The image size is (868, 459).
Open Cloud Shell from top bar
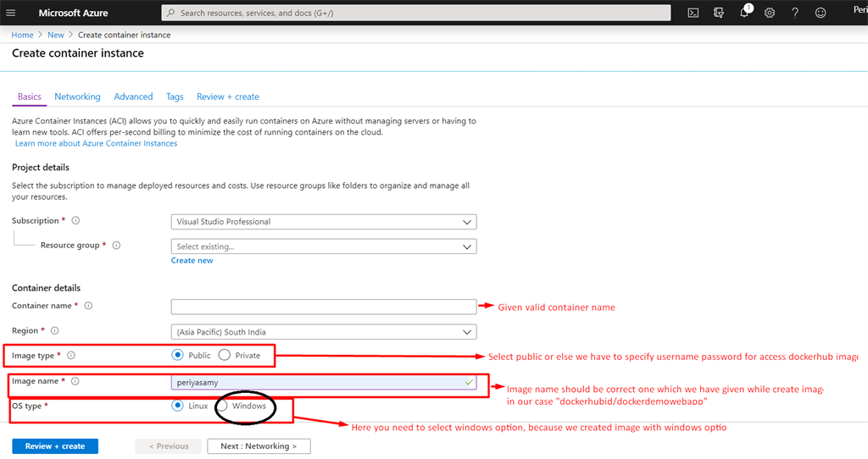click(x=693, y=13)
